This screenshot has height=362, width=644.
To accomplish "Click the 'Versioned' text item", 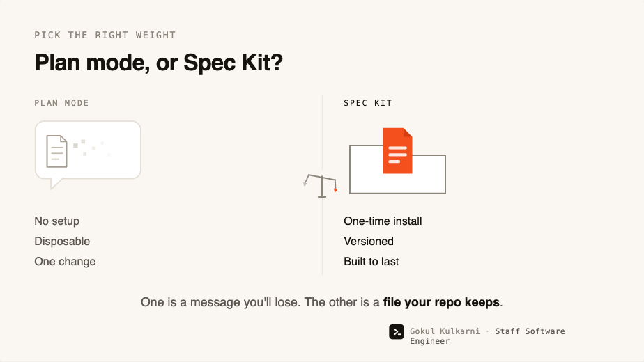I will pyautogui.click(x=369, y=242).
